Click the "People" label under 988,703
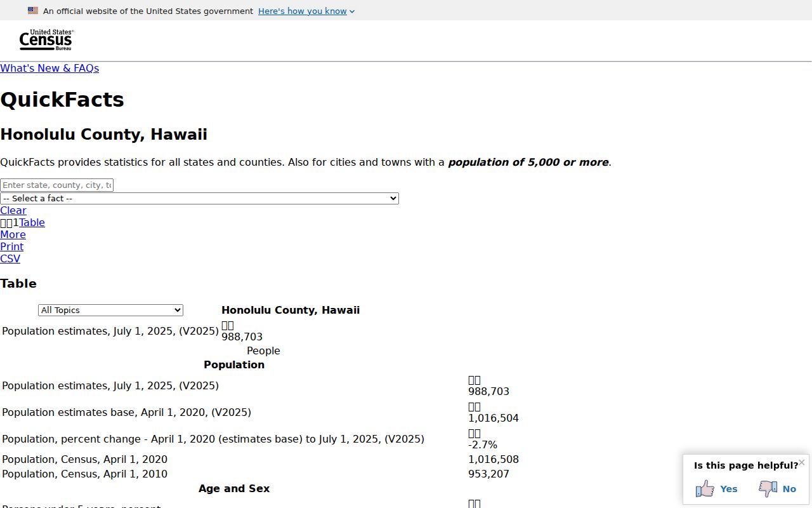 click(263, 351)
